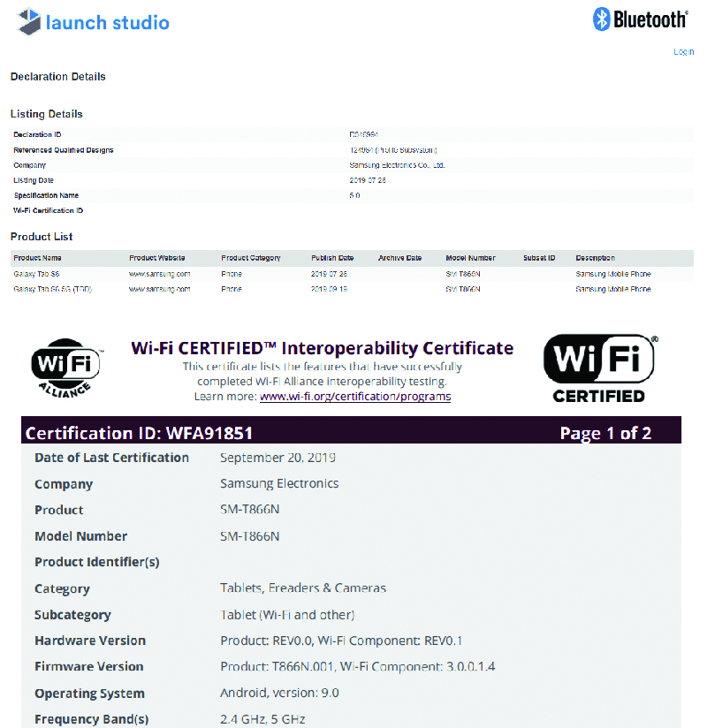The image size is (707, 728).
Task: Click the launch studio logo
Action: coord(94,22)
